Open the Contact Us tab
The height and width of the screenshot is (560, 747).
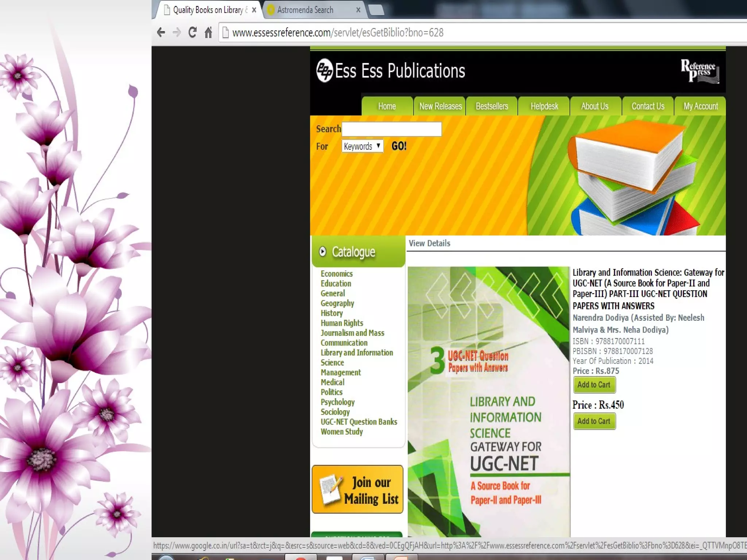point(648,106)
